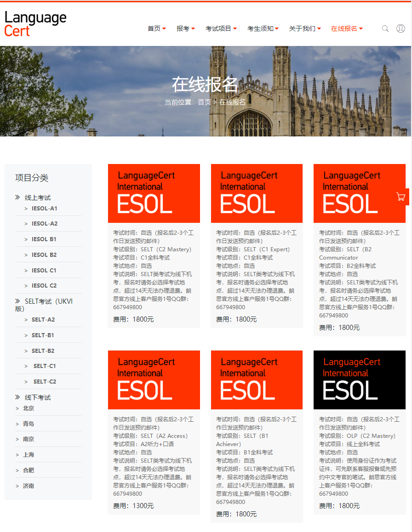Click 考试项目: 线上全科考试 text
The width and height of the screenshot is (412, 532).
[349, 444]
